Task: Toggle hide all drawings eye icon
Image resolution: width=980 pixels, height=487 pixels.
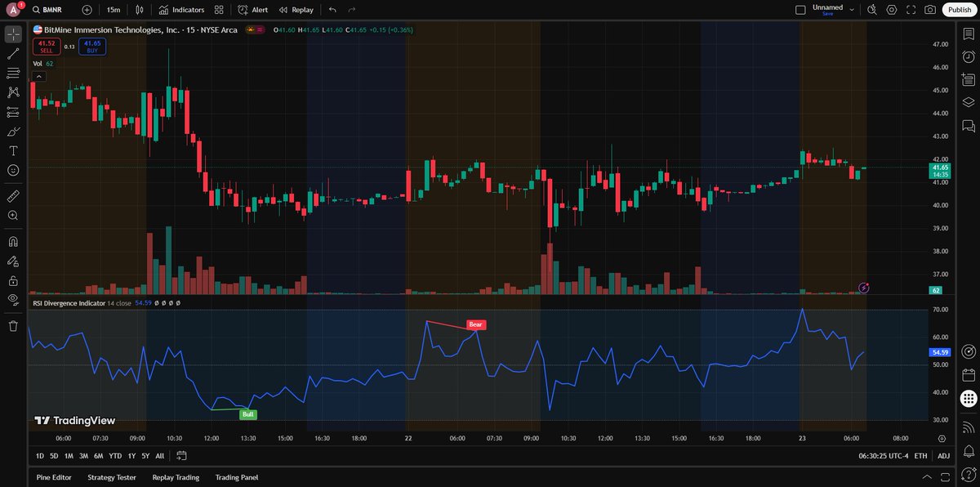Action: tap(13, 300)
